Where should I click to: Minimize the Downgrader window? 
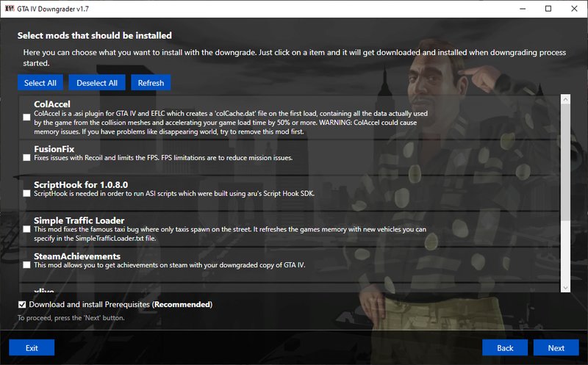(x=523, y=9)
